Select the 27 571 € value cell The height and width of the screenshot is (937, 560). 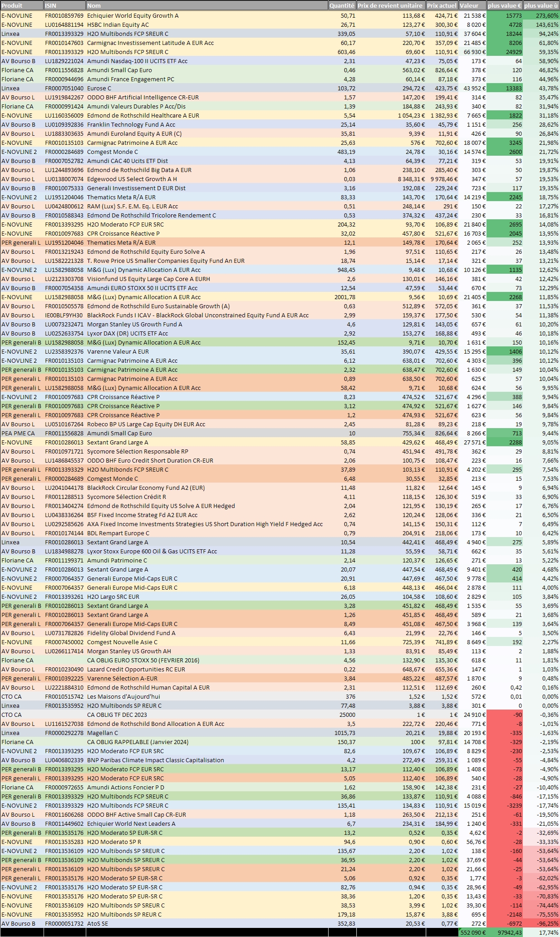tap(472, 442)
